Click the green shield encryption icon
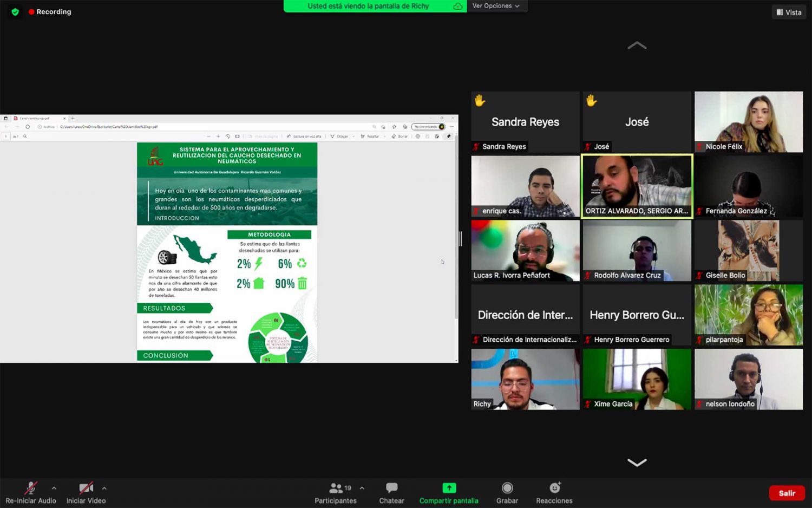This screenshot has width=812, height=508. (15, 12)
